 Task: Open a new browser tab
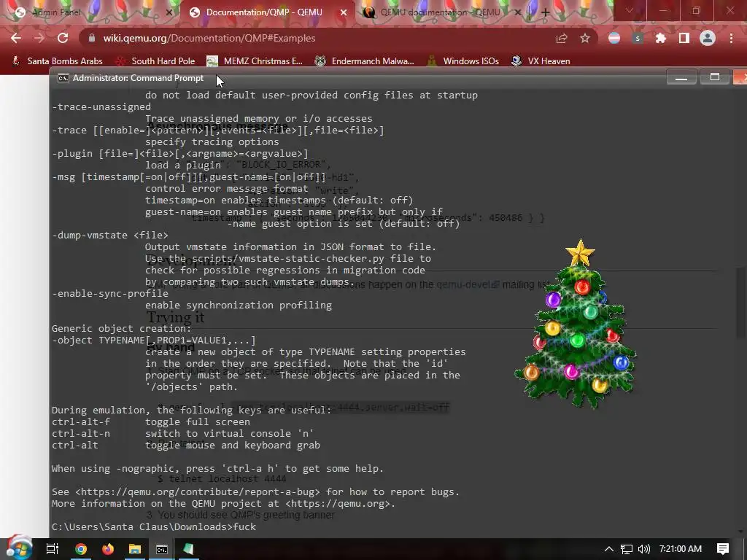pyautogui.click(x=546, y=13)
